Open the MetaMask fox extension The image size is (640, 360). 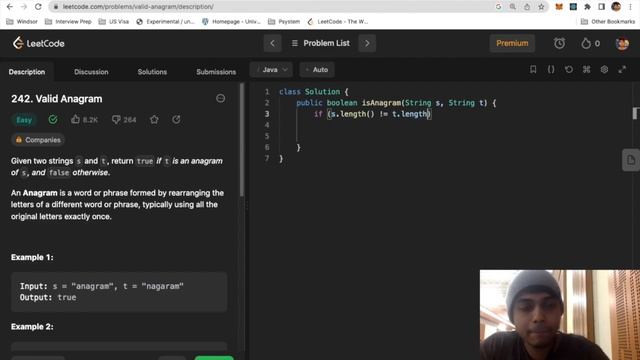pos(559,7)
